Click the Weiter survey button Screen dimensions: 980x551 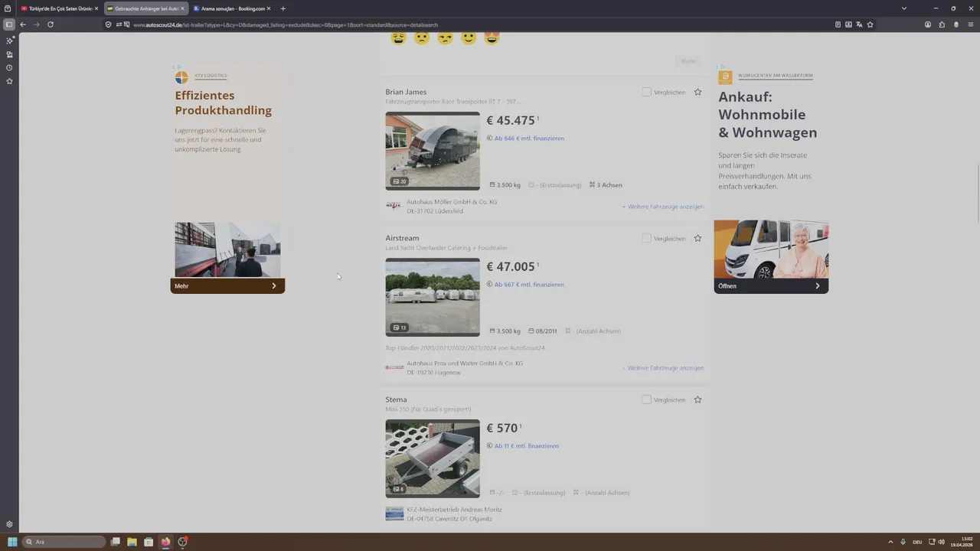coord(688,61)
